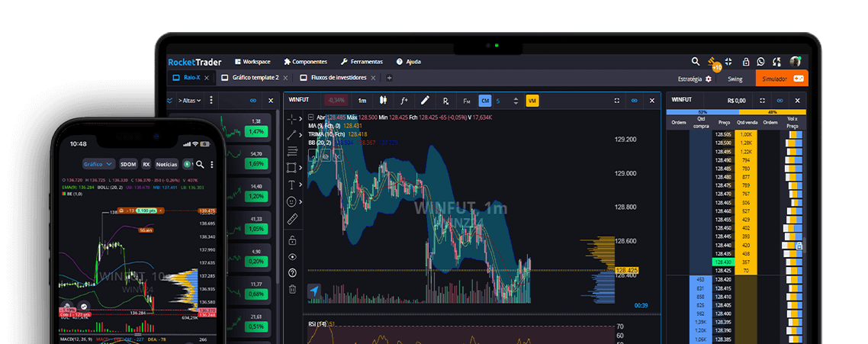Maximize the WINFUT order book panel

[762, 101]
